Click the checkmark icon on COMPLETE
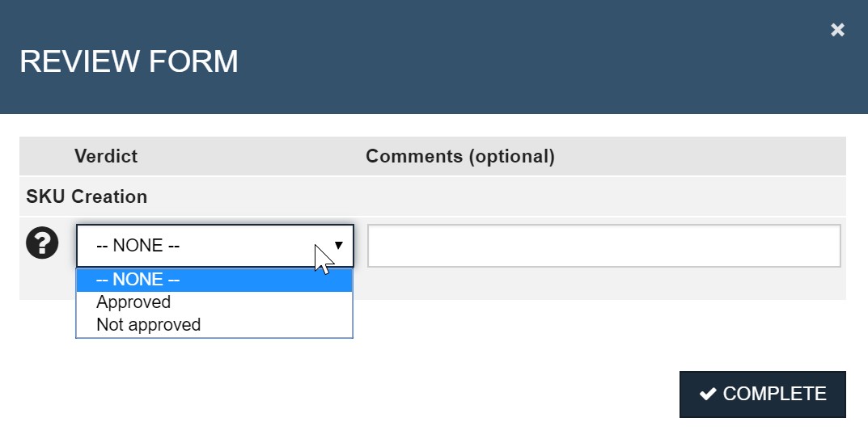868x439 pixels. [x=708, y=394]
